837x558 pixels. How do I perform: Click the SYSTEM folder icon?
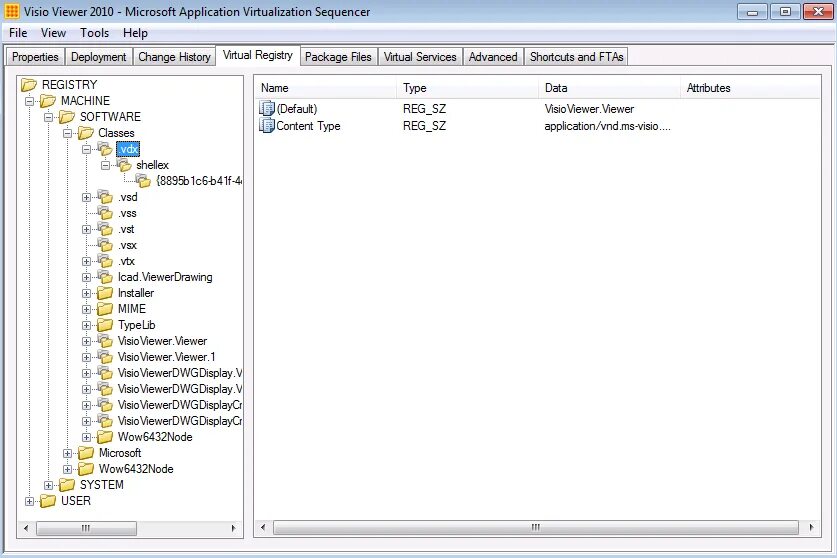click(x=67, y=485)
